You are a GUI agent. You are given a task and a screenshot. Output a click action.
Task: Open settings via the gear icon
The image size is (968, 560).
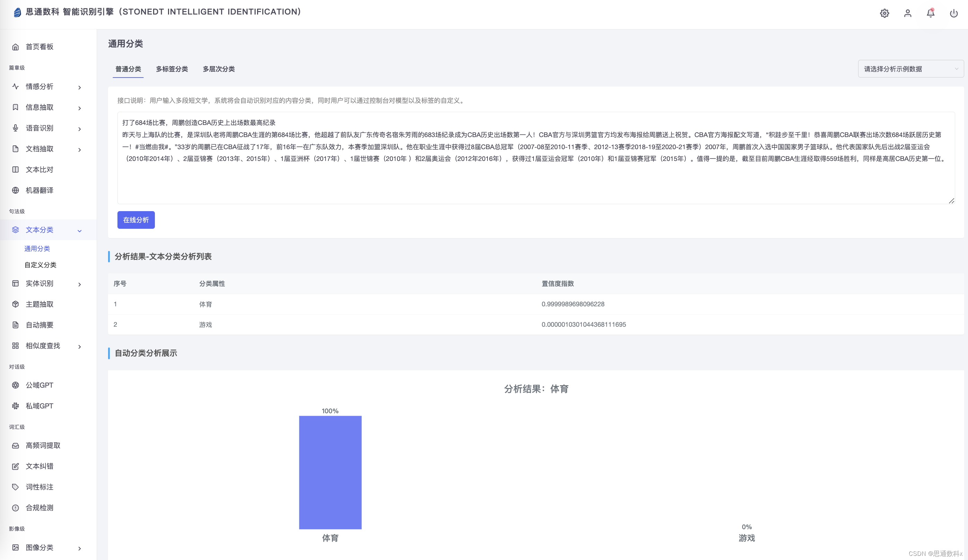click(884, 13)
